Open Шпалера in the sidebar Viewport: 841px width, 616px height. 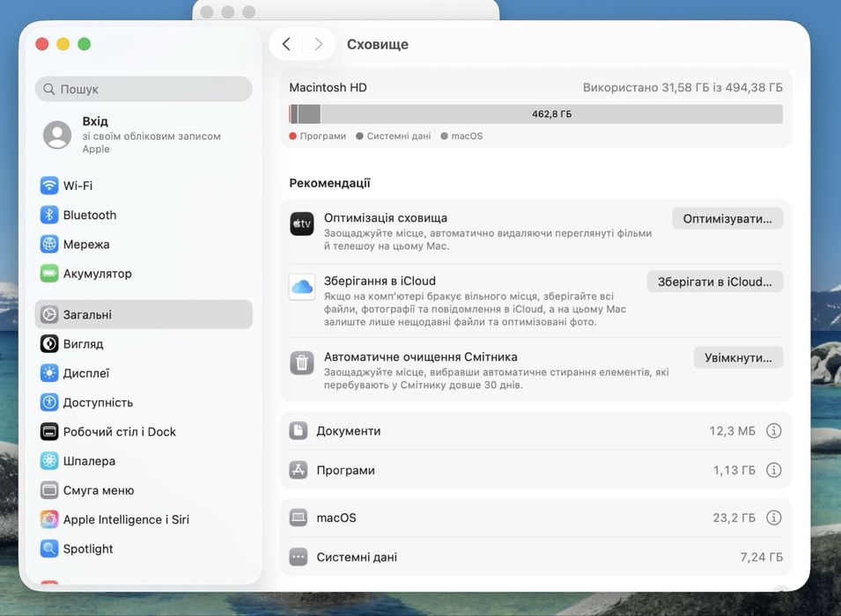click(144, 460)
